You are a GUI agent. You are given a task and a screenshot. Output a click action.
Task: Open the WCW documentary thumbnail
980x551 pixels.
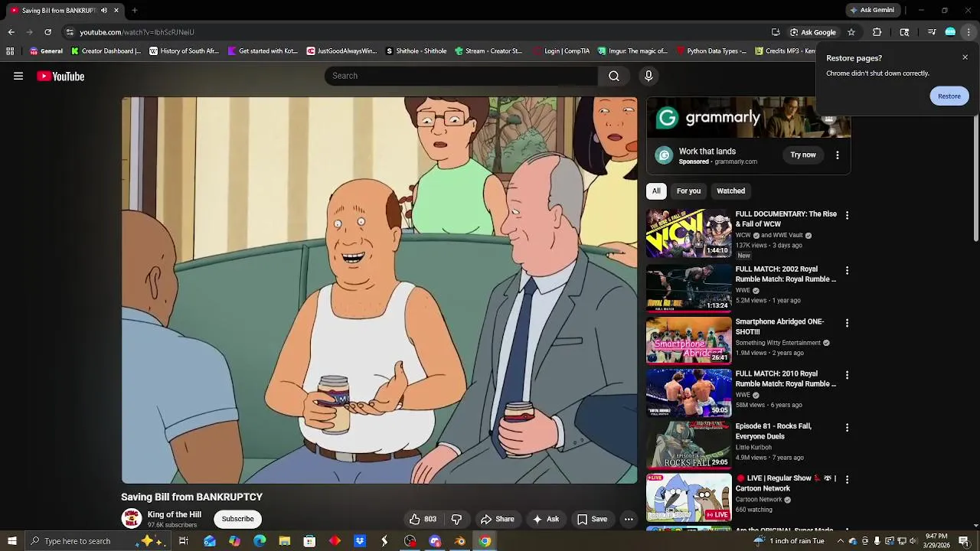pyautogui.click(x=689, y=233)
